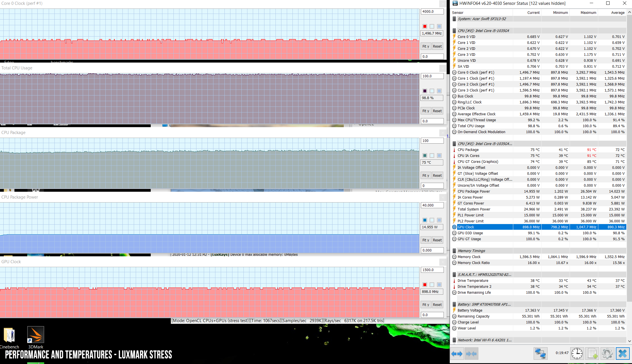Click the Maximum column header

click(584, 13)
